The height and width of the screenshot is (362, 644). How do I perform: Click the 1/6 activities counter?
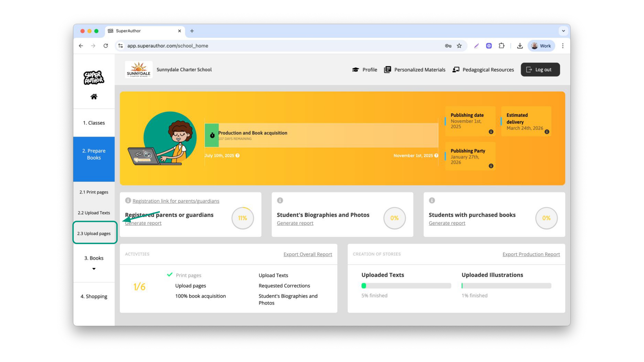tap(140, 287)
